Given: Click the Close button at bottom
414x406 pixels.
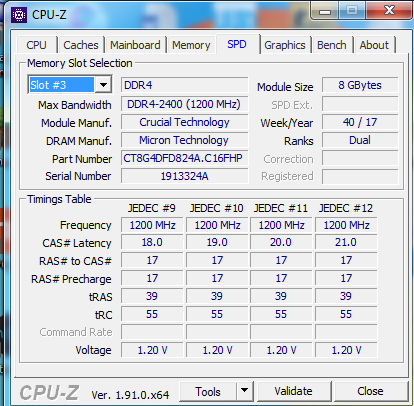Looking at the screenshot, I should (x=370, y=391).
